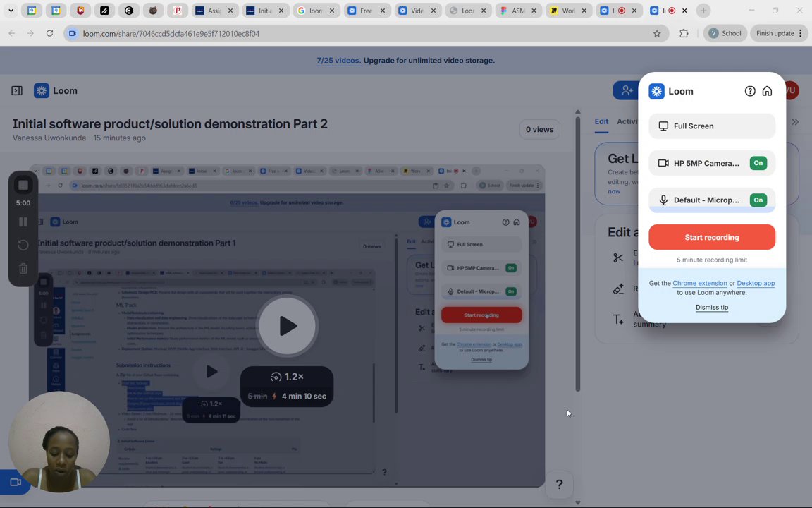This screenshot has height=508, width=812.
Task: Open the pinned tab with black slash icon
Action: [x=104, y=11]
